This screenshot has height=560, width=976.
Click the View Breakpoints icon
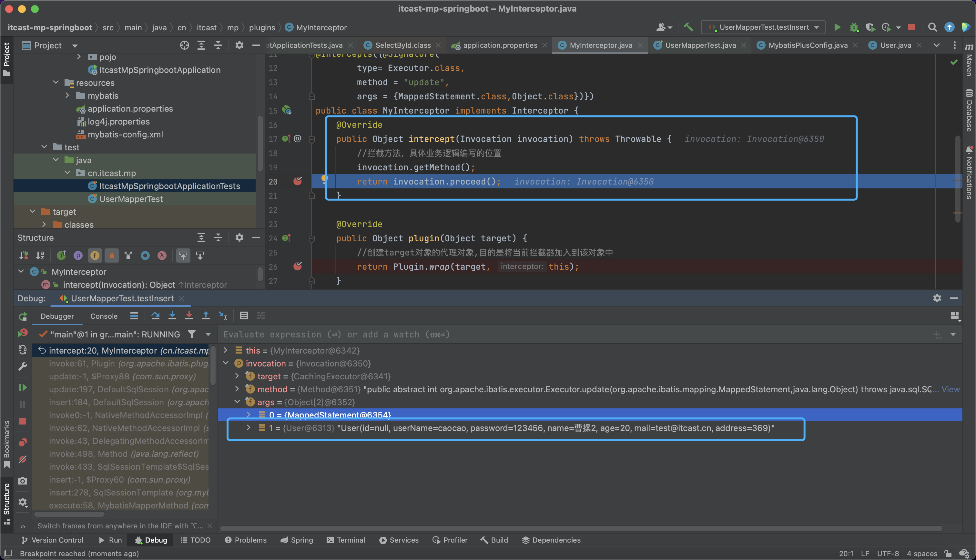(23, 443)
